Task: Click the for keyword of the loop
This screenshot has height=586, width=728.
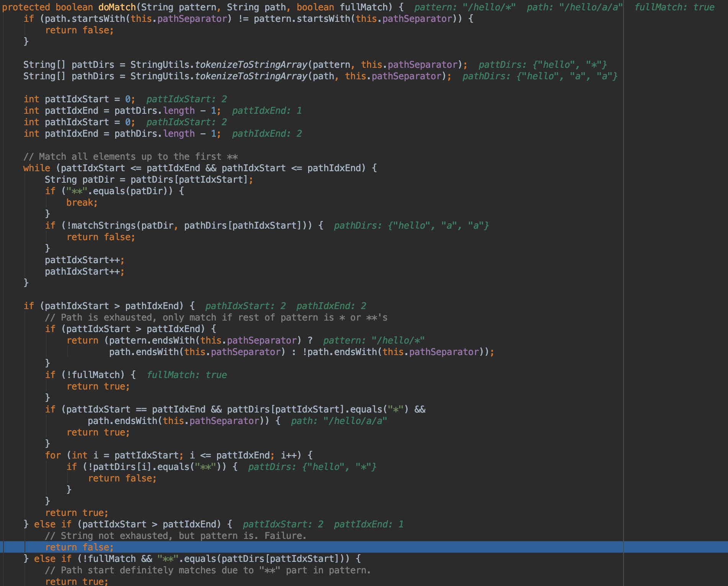Action: click(x=53, y=455)
